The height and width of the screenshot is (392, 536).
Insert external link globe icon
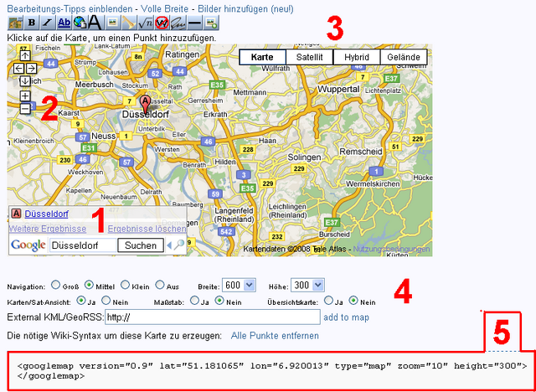point(80,23)
